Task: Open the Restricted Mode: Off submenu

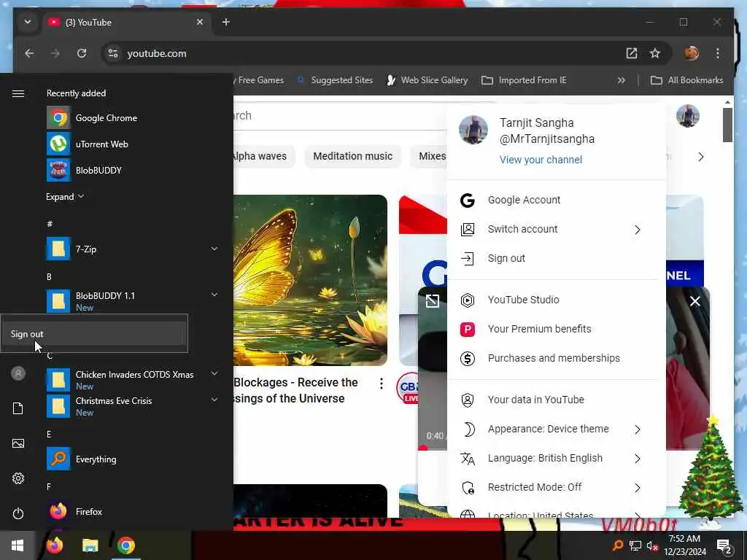Action: (x=557, y=487)
